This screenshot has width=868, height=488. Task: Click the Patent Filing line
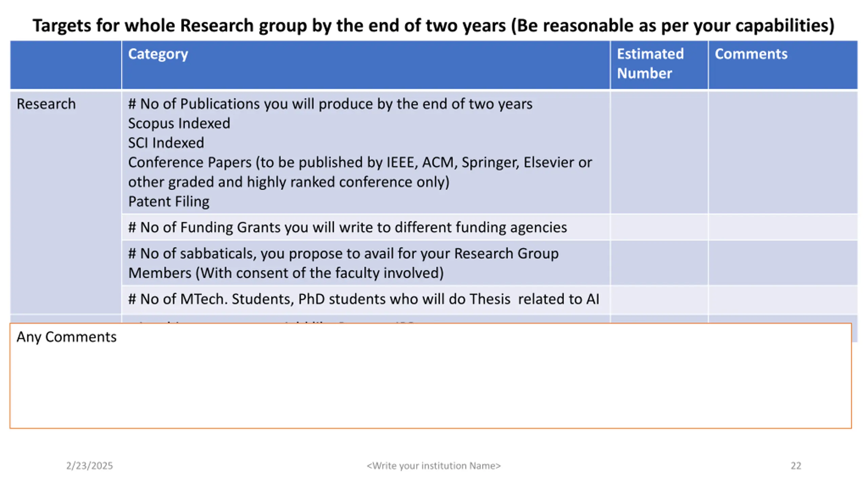click(169, 202)
